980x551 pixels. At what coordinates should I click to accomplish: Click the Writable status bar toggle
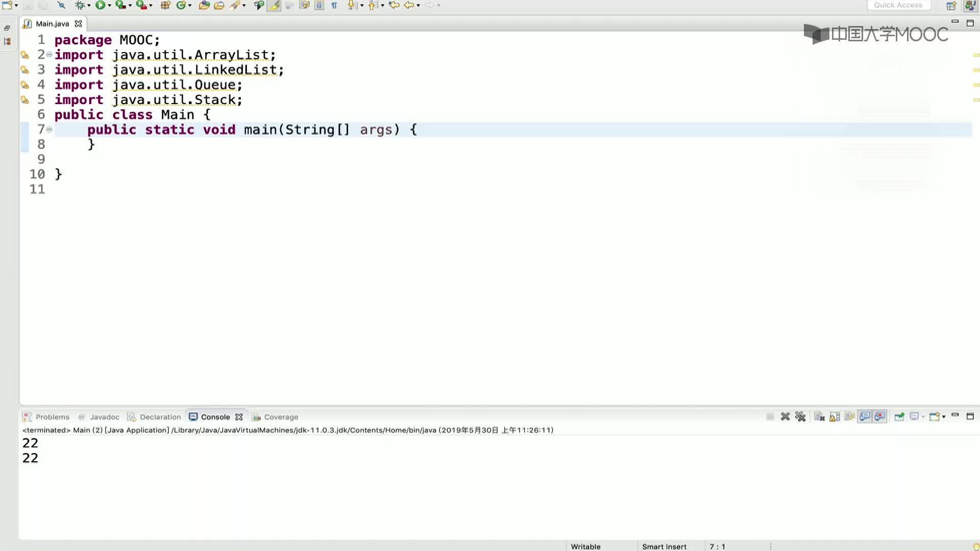click(x=585, y=546)
